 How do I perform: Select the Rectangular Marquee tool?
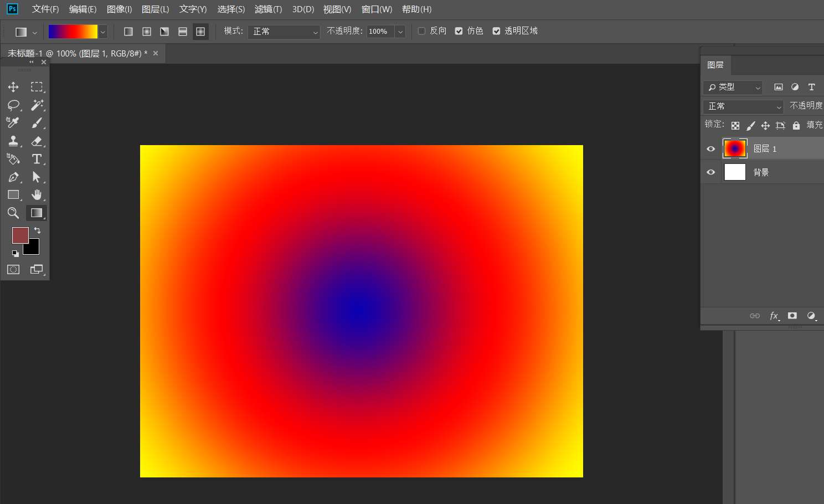tap(37, 87)
